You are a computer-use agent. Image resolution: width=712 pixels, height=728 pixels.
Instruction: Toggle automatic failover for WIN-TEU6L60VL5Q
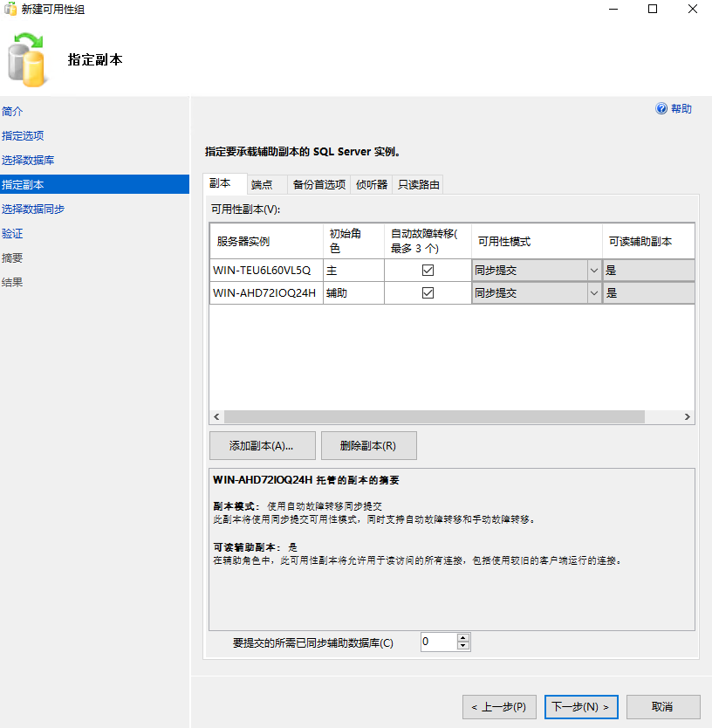[428, 271]
